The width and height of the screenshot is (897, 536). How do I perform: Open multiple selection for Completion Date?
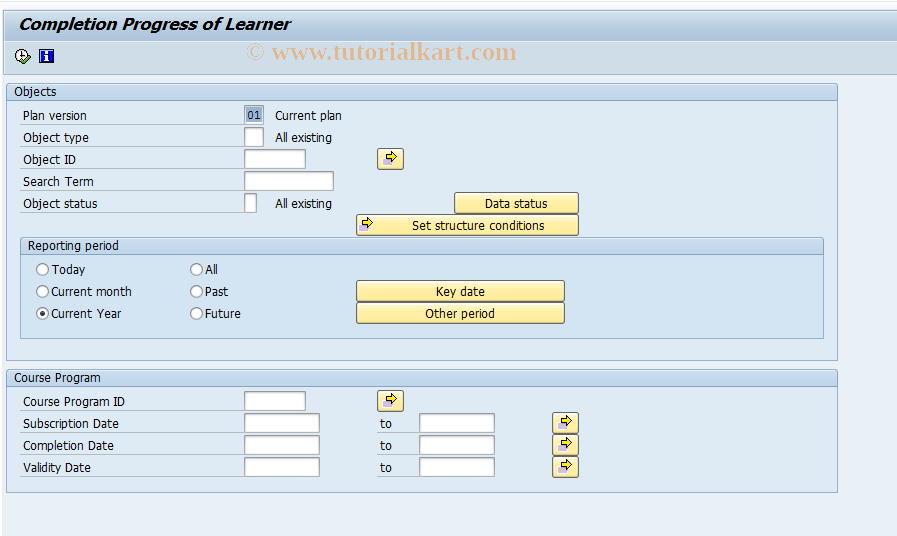pyautogui.click(x=565, y=444)
